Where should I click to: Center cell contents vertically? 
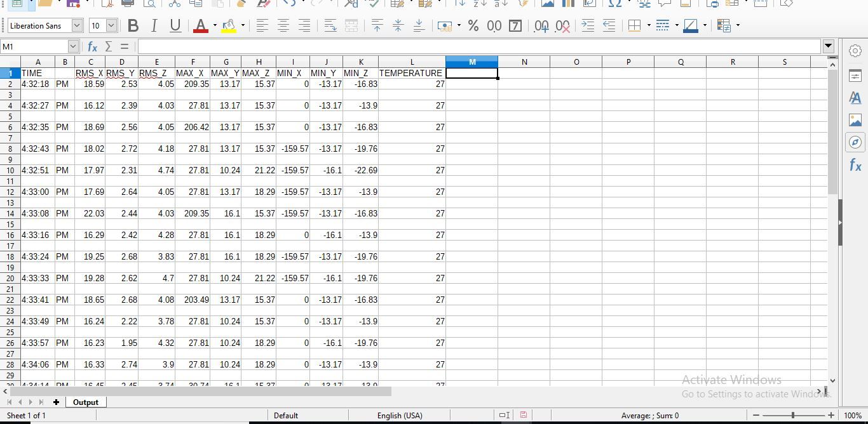tap(398, 26)
